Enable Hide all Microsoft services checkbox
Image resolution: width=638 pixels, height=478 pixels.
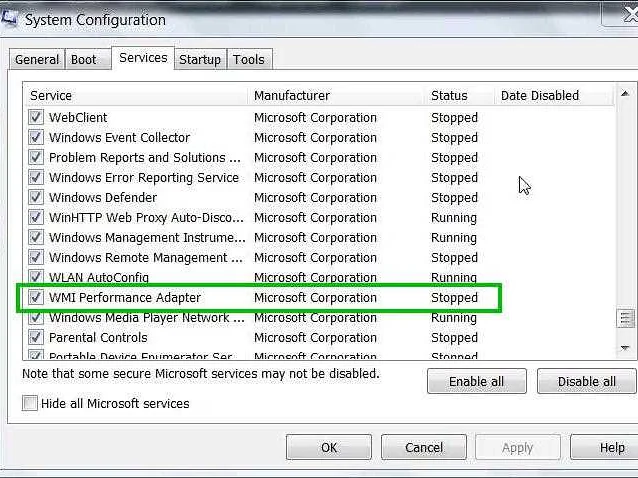31,404
